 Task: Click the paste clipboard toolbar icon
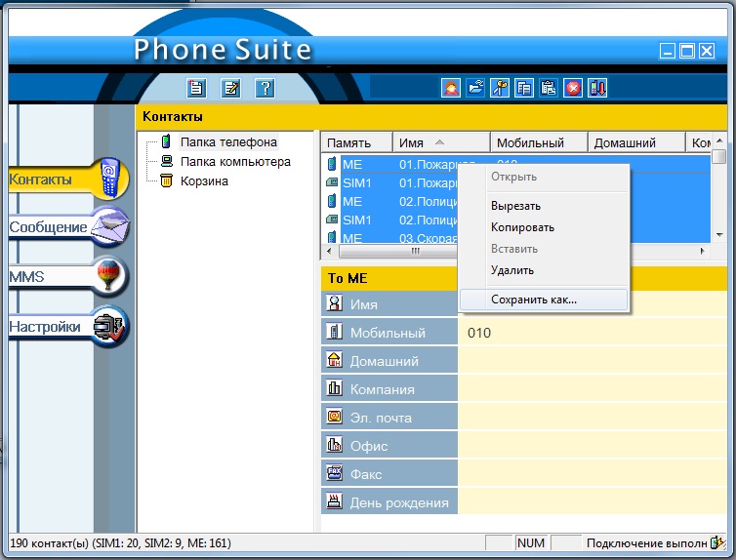click(549, 88)
